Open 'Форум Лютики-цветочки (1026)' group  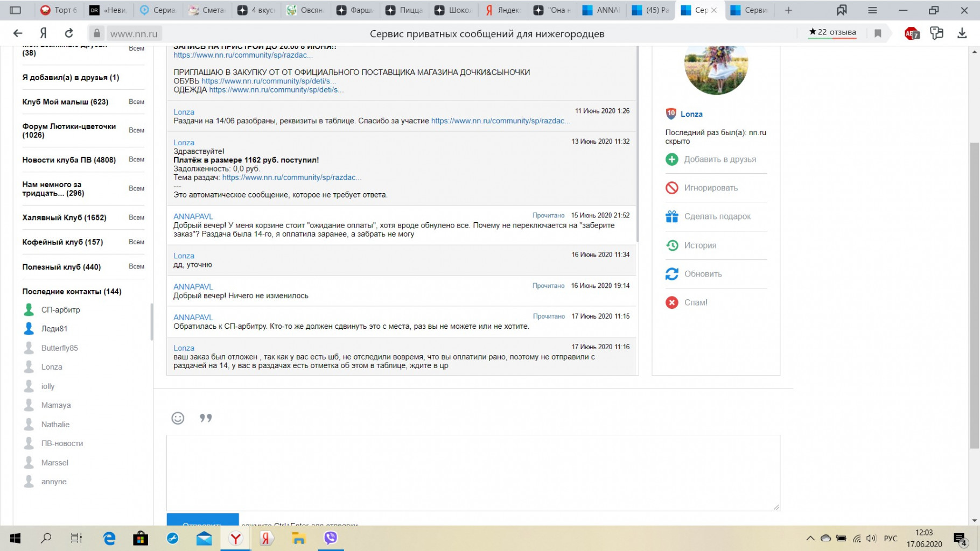click(x=69, y=131)
